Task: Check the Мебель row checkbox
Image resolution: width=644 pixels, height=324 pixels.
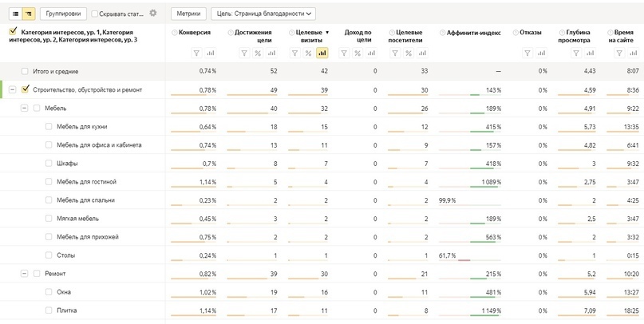Action: (x=37, y=108)
